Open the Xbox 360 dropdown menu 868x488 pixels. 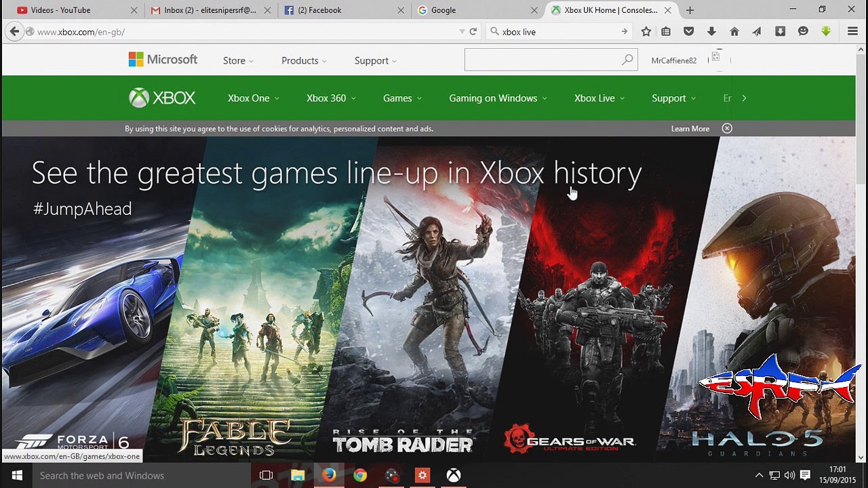click(331, 98)
